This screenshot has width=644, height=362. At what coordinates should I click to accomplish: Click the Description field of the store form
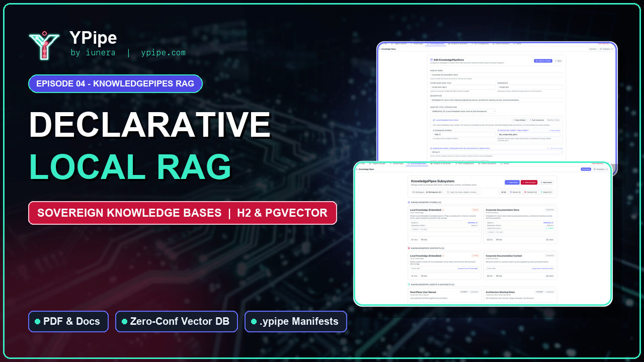click(x=496, y=100)
